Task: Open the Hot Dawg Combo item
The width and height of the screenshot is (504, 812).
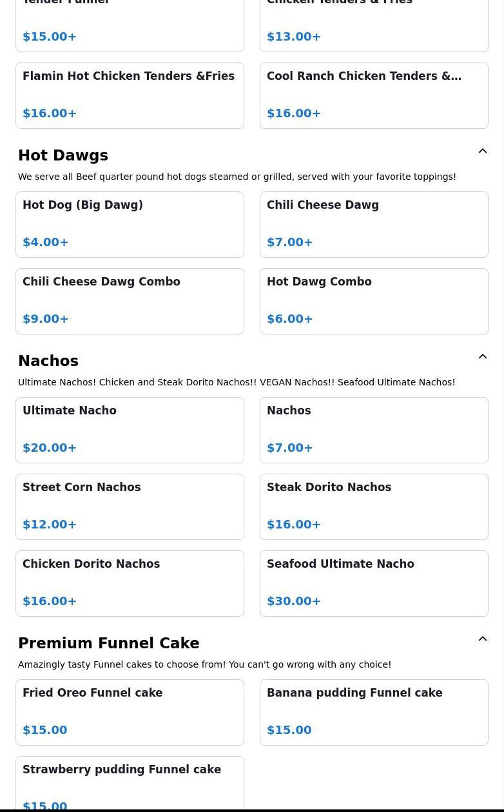Action: pos(374,301)
